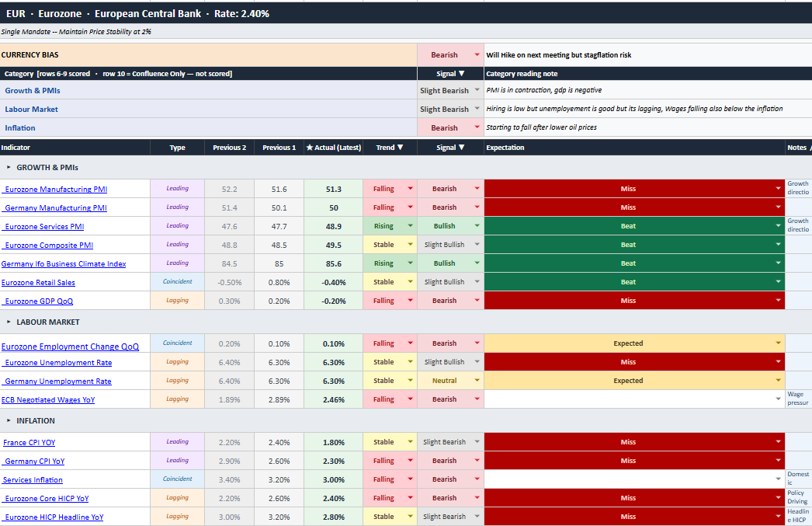Open Signal dropdown for Germany Ifo Index
This screenshot has height=526, width=812.
click(x=477, y=263)
